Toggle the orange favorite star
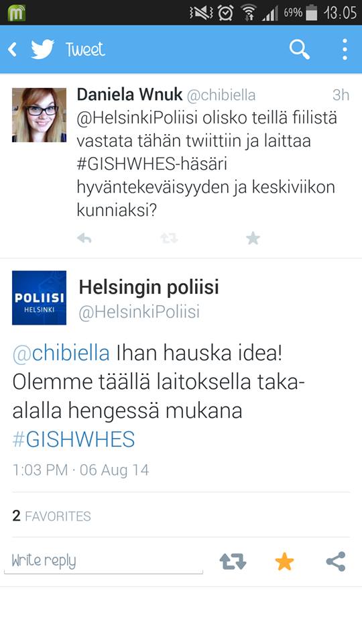Screen dimensions: 362x644 click(x=284, y=561)
